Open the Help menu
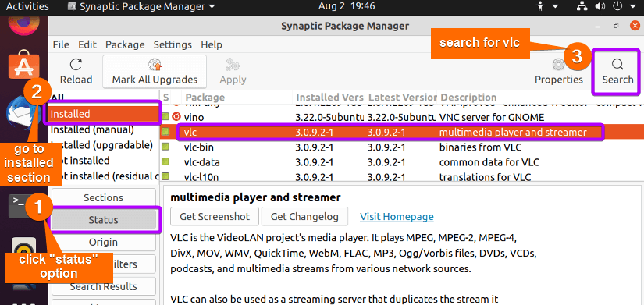 (211, 44)
